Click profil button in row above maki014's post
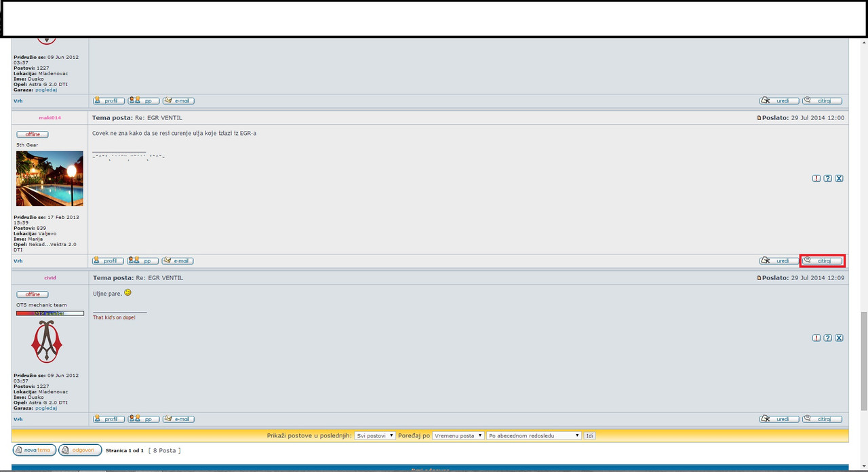 (108, 101)
